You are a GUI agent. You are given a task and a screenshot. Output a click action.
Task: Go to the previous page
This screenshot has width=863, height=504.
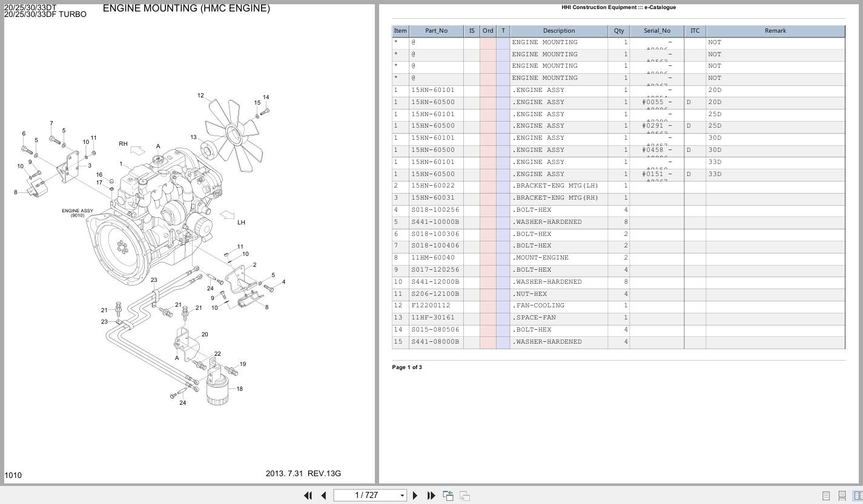(x=323, y=496)
